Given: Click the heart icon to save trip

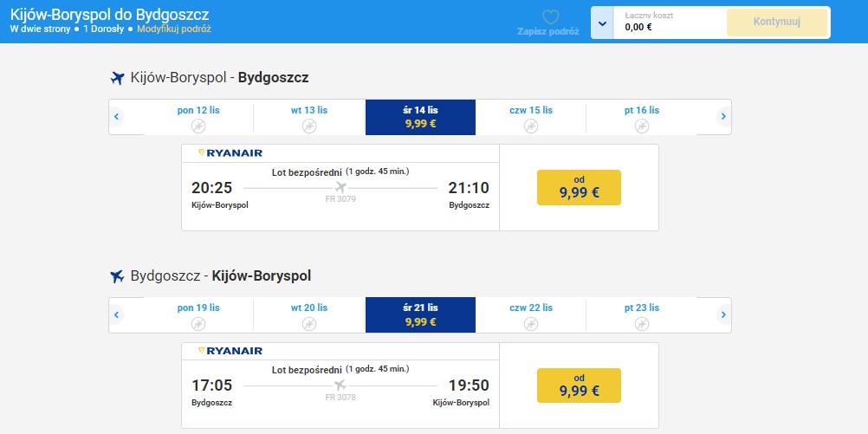Looking at the screenshot, I should pyautogui.click(x=551, y=17).
